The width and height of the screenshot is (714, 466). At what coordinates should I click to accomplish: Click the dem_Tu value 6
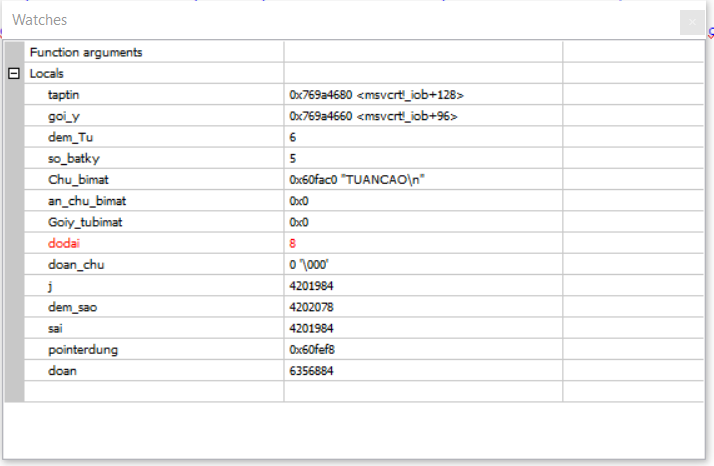click(x=293, y=137)
